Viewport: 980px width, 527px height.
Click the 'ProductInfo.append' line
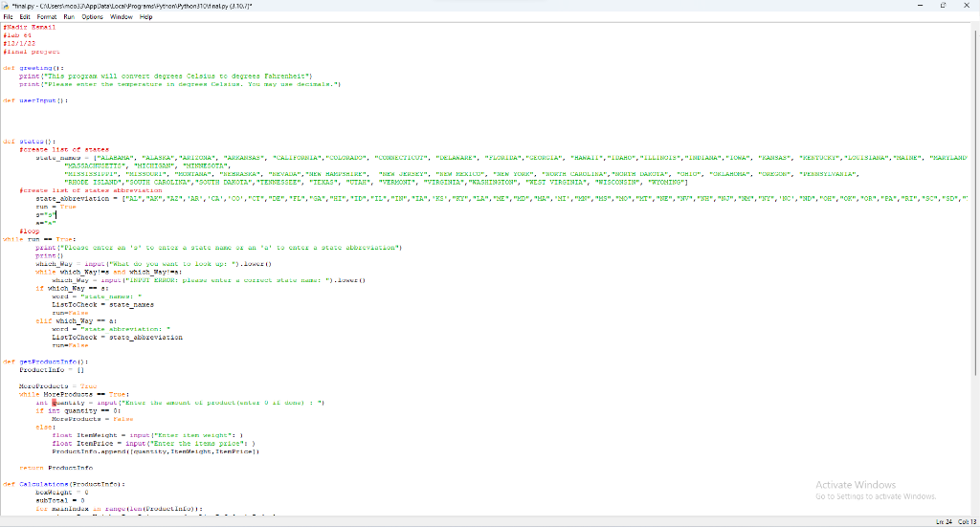(x=156, y=451)
